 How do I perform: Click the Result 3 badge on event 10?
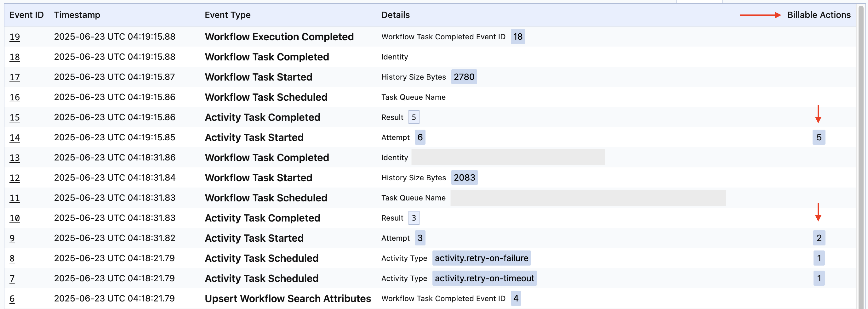[414, 218]
